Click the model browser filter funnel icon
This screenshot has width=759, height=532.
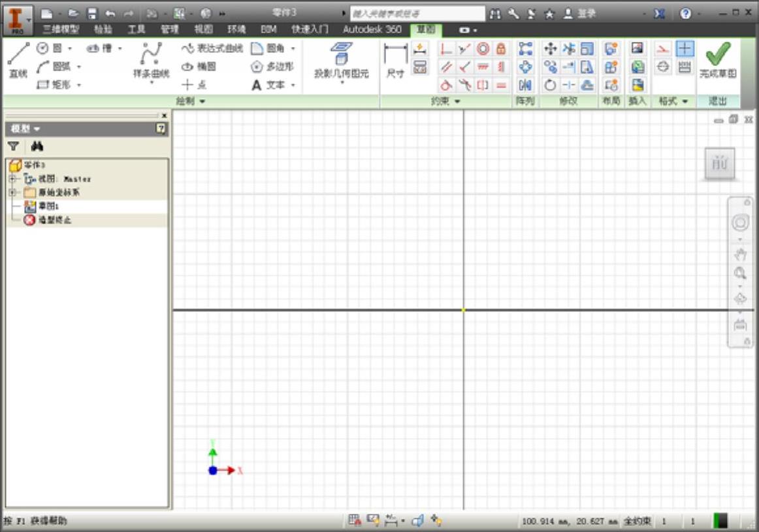pos(14,146)
